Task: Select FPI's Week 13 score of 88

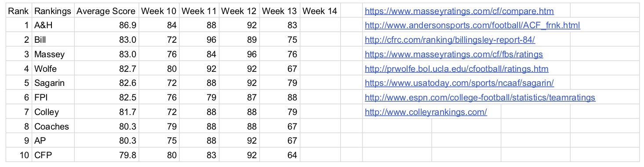Action: tap(280, 98)
